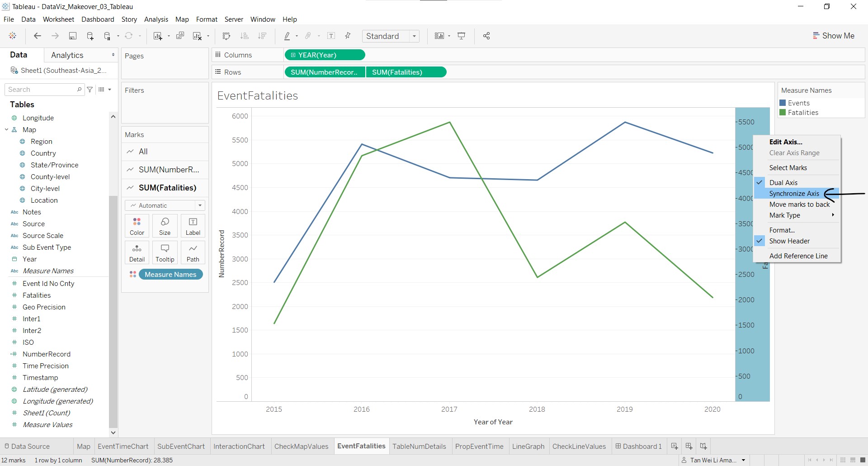Click the Show Me button
The width and height of the screenshot is (868, 466).
(834, 36)
